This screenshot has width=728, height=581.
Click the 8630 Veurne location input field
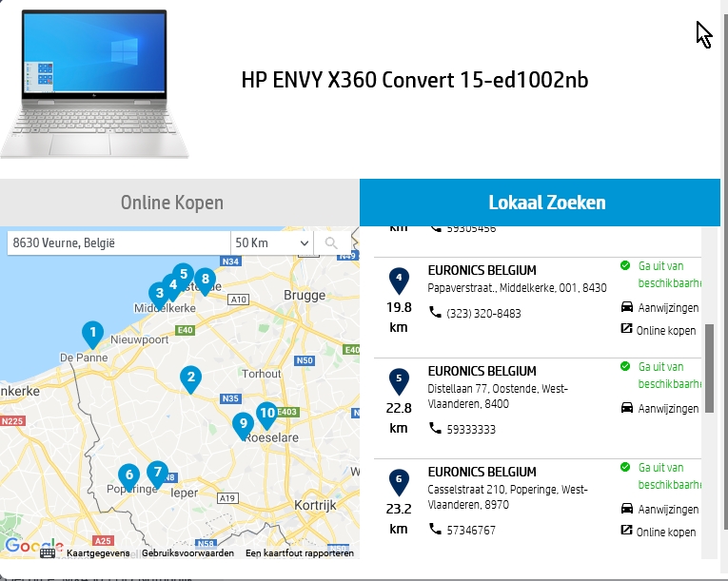(x=119, y=243)
